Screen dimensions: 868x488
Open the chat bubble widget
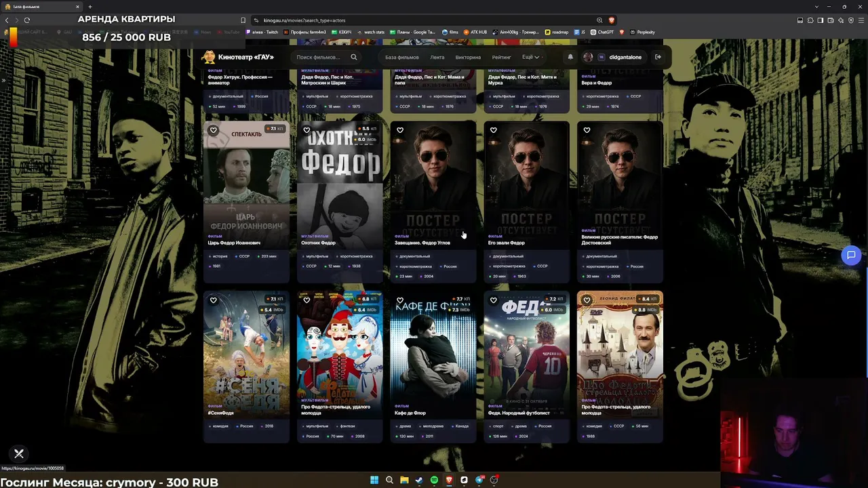click(851, 256)
